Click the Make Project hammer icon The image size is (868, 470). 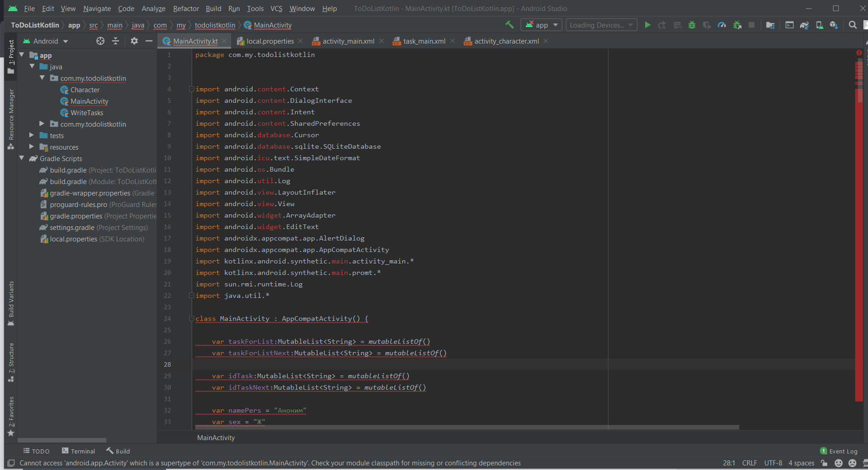pos(509,25)
